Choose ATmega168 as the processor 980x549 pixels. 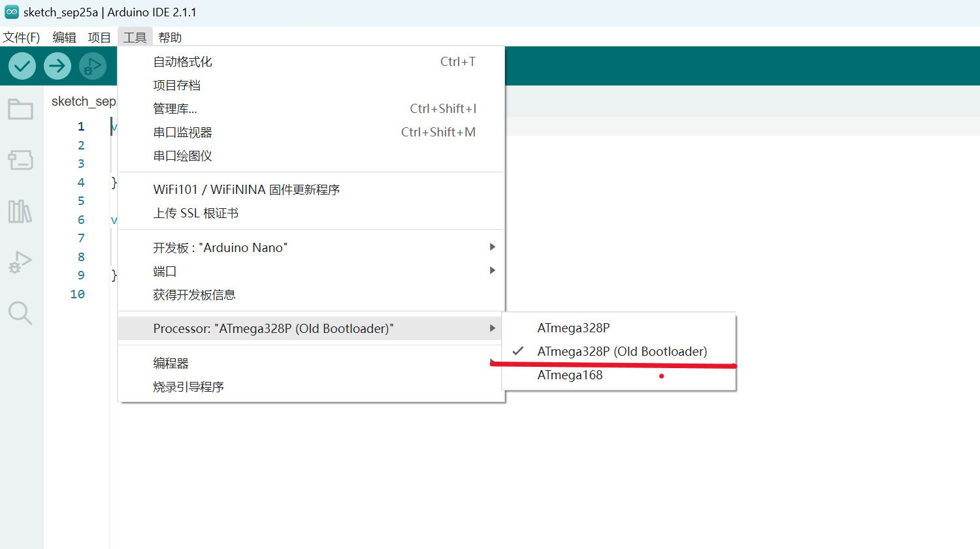coord(570,375)
